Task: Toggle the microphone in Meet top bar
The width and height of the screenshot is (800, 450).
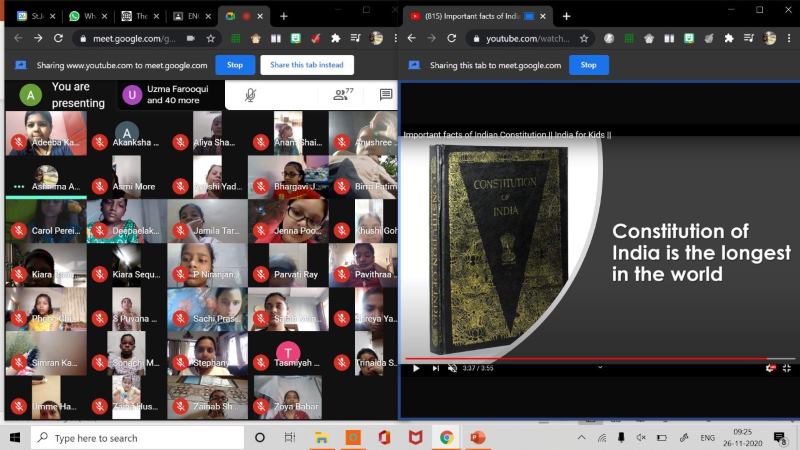Action: coord(250,95)
